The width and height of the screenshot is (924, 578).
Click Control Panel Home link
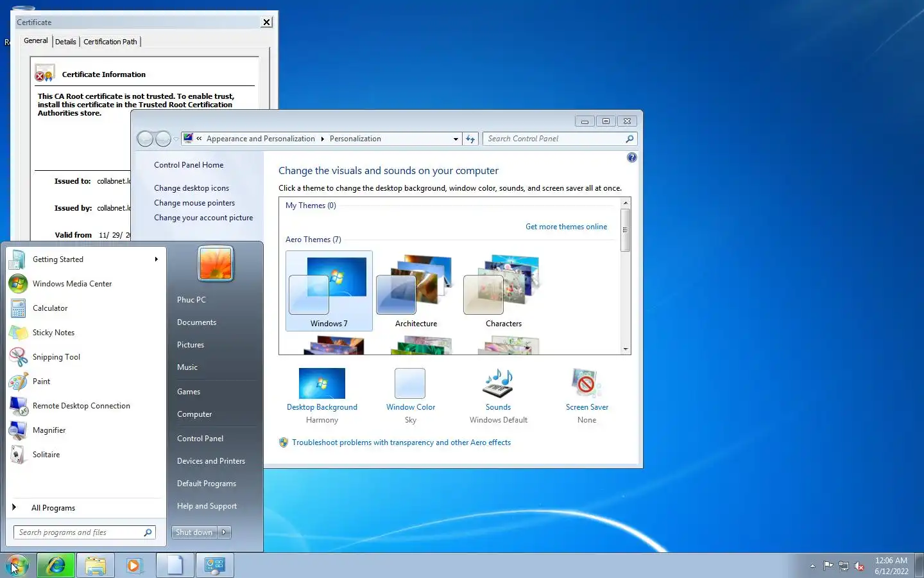tap(189, 165)
